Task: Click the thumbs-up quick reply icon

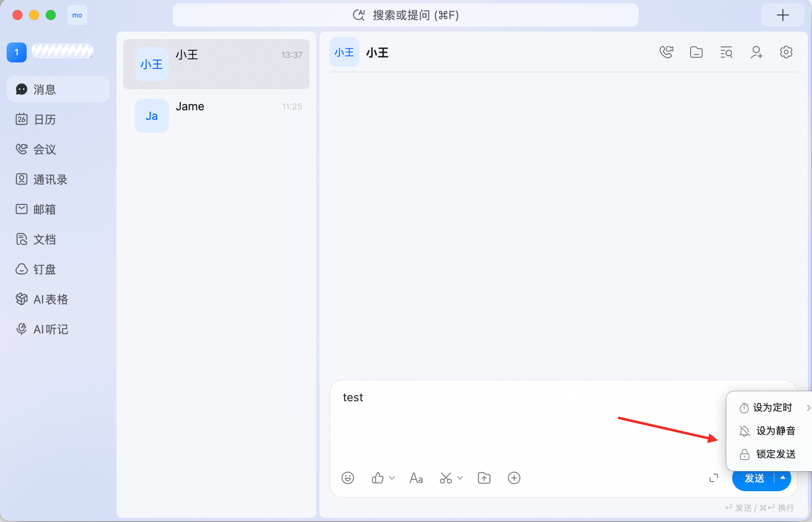Action: coord(378,478)
